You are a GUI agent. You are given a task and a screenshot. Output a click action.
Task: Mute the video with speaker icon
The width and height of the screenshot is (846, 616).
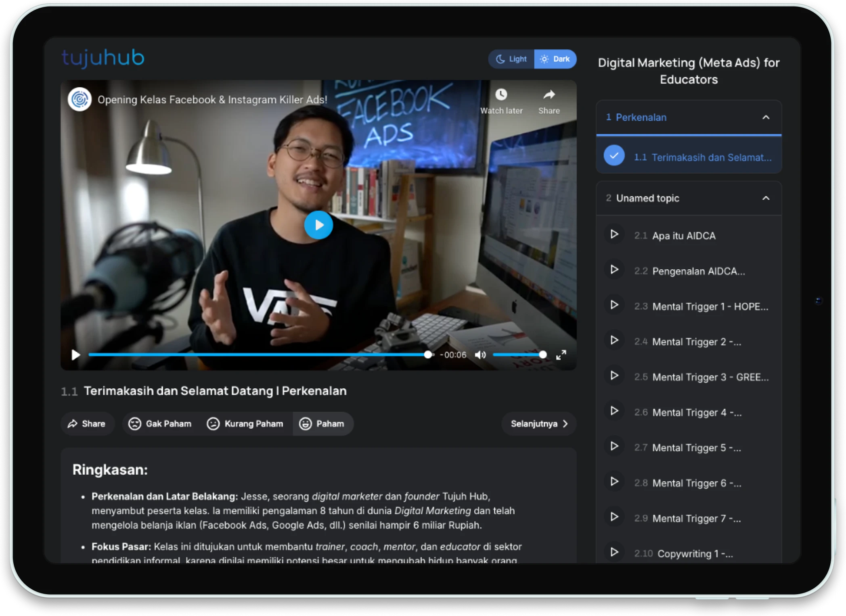(480, 355)
